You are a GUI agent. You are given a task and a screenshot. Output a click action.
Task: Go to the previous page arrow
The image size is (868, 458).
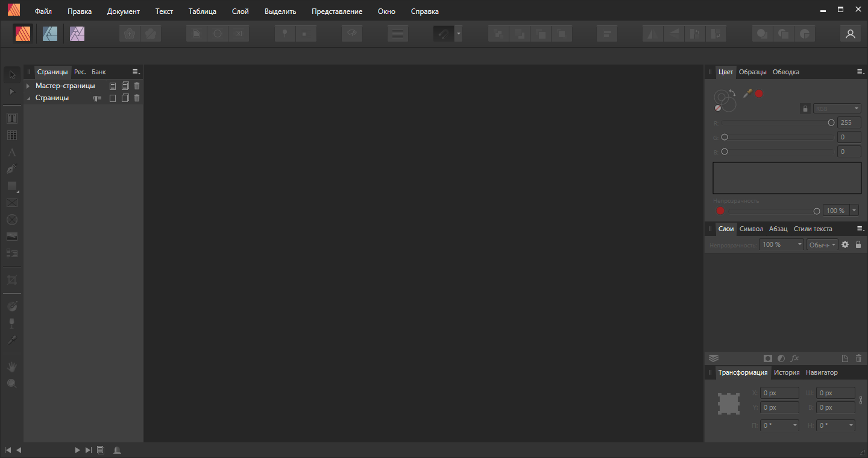(x=19, y=450)
